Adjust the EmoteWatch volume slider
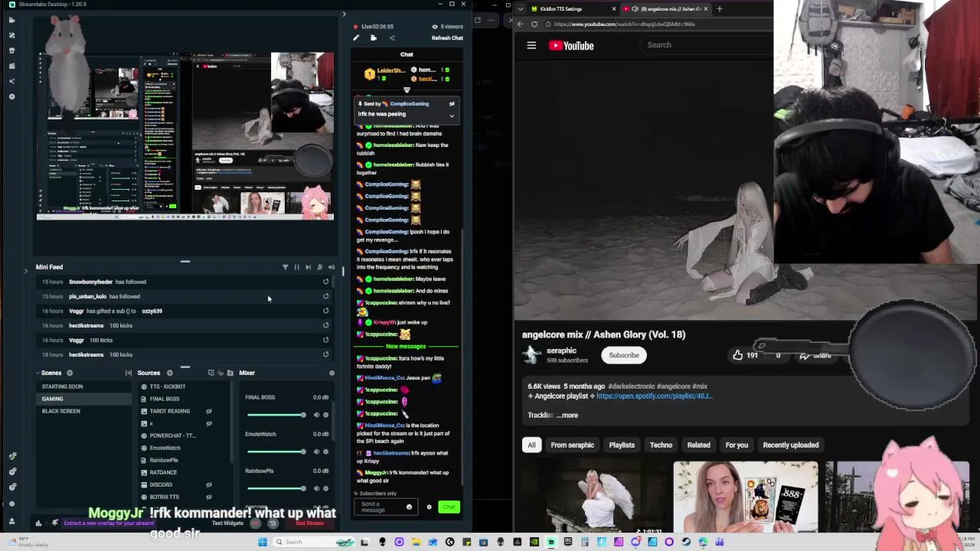 point(276,452)
